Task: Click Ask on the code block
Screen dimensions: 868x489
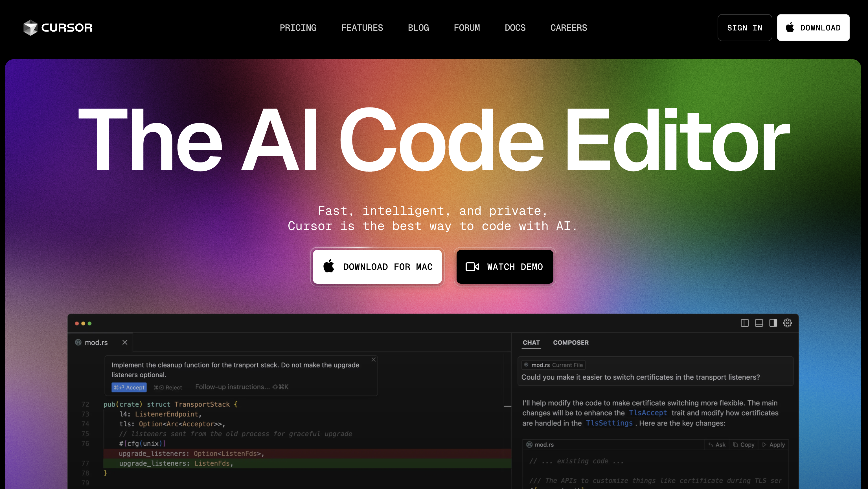Action: [x=717, y=444]
